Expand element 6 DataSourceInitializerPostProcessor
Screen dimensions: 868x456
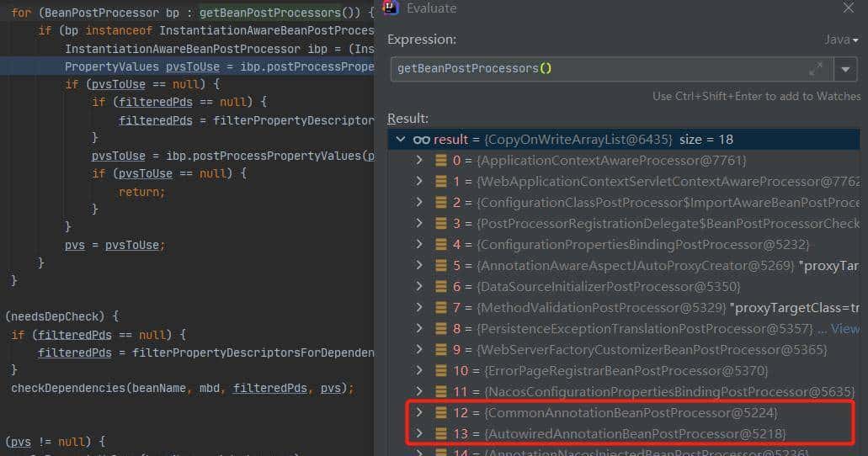point(419,286)
